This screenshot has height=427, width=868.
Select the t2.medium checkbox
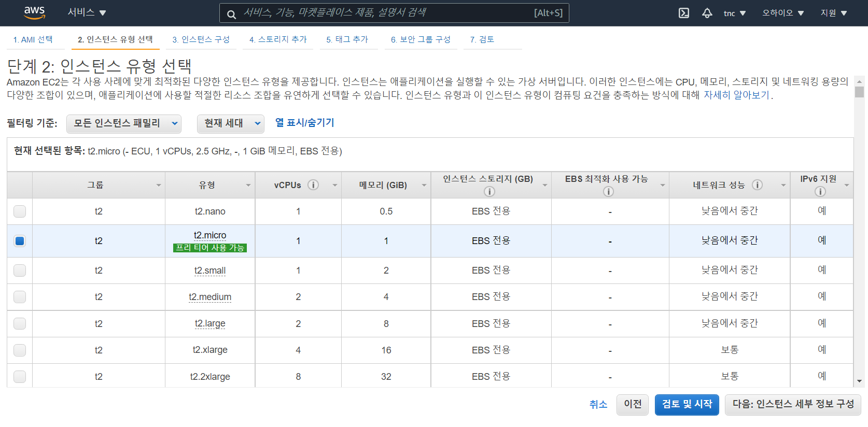pyautogui.click(x=20, y=297)
